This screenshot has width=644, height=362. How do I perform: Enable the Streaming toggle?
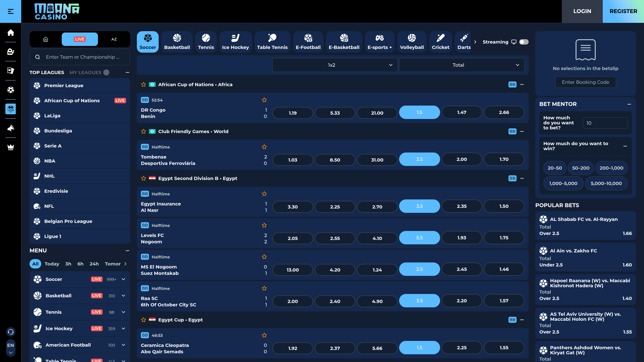point(524,42)
